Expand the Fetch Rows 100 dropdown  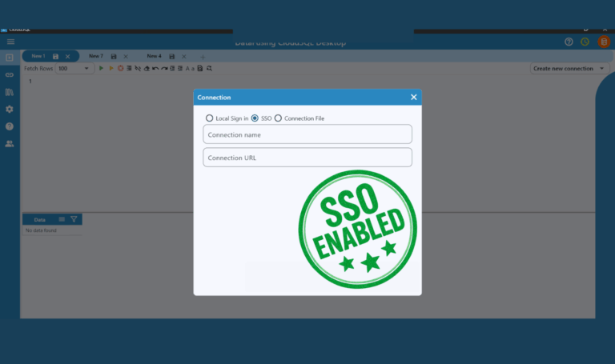(x=74, y=69)
